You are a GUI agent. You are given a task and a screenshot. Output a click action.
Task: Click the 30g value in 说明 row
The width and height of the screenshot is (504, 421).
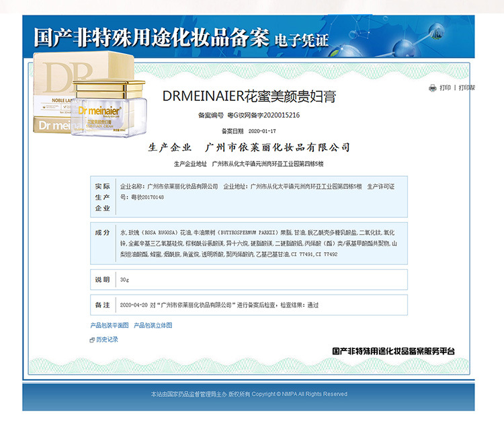124,280
